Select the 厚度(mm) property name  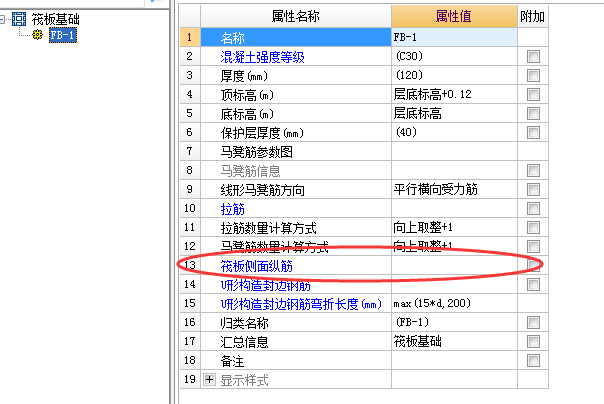[x=244, y=76]
